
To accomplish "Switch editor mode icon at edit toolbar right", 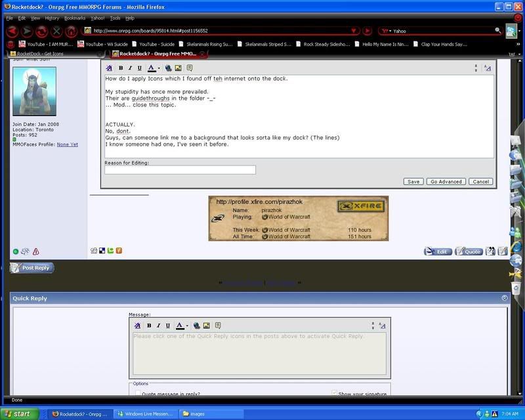I will [x=488, y=68].
